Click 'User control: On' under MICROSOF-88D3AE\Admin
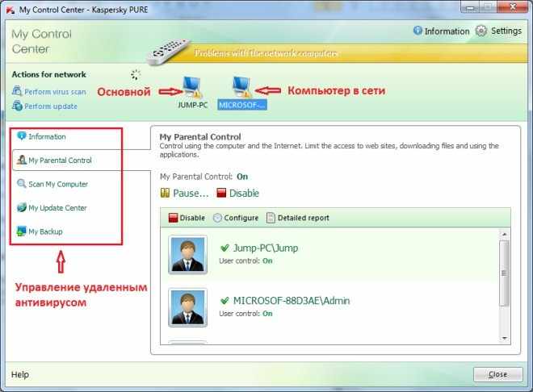The height and width of the screenshot is (392, 533). point(246,314)
